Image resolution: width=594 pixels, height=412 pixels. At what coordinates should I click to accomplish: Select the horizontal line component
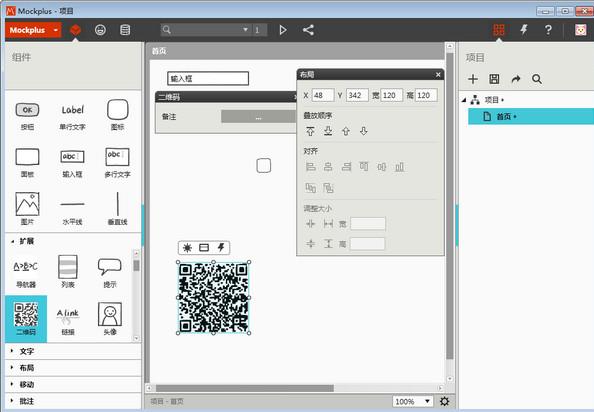(72, 210)
